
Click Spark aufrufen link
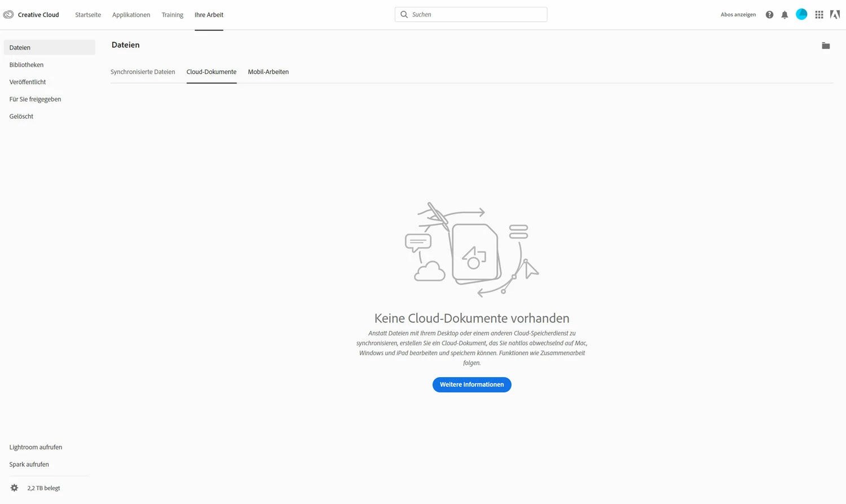29,465
